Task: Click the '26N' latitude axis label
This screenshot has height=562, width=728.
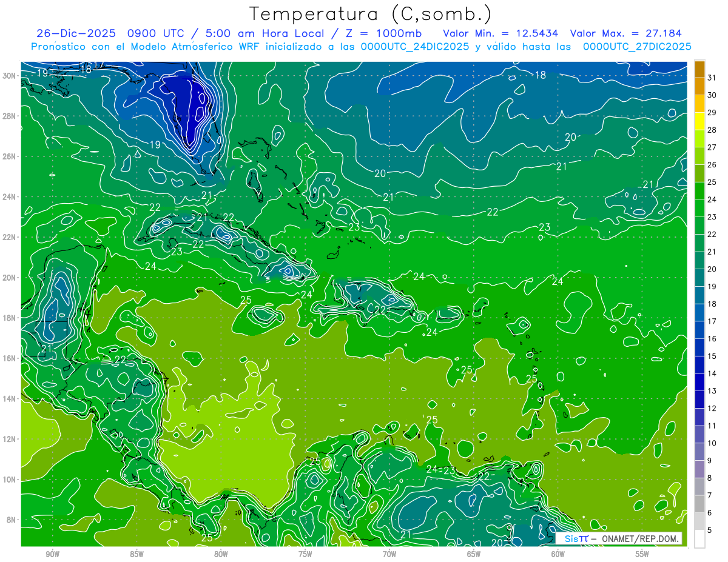Action: 9,156
